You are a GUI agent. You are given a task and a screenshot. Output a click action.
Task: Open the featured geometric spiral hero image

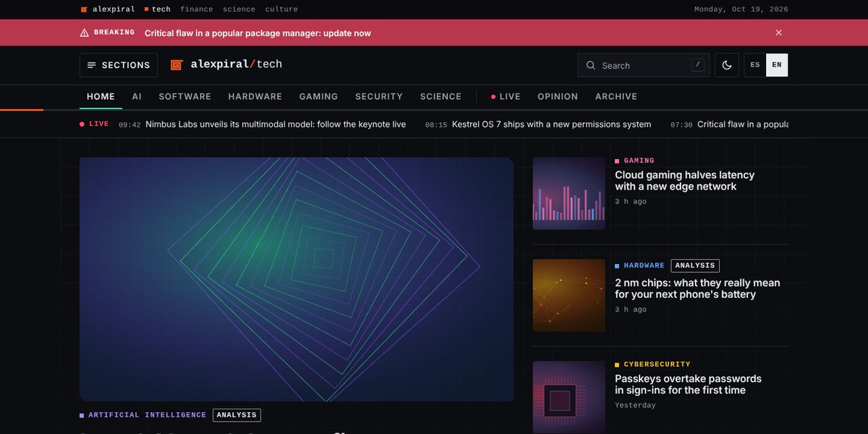297,279
